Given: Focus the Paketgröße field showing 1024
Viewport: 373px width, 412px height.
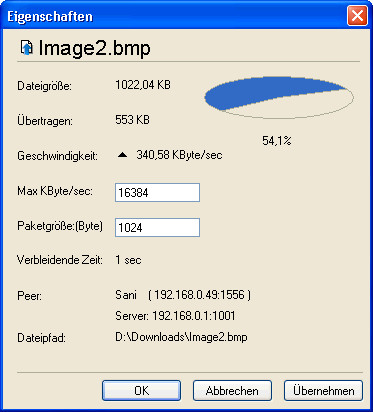Looking at the screenshot, I should coord(157,227).
